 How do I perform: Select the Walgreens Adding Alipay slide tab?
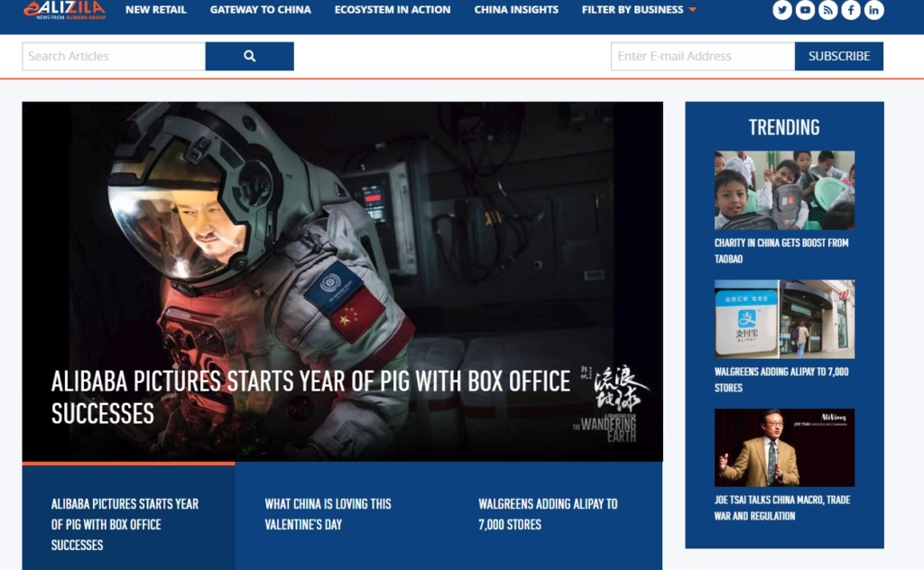point(556,514)
